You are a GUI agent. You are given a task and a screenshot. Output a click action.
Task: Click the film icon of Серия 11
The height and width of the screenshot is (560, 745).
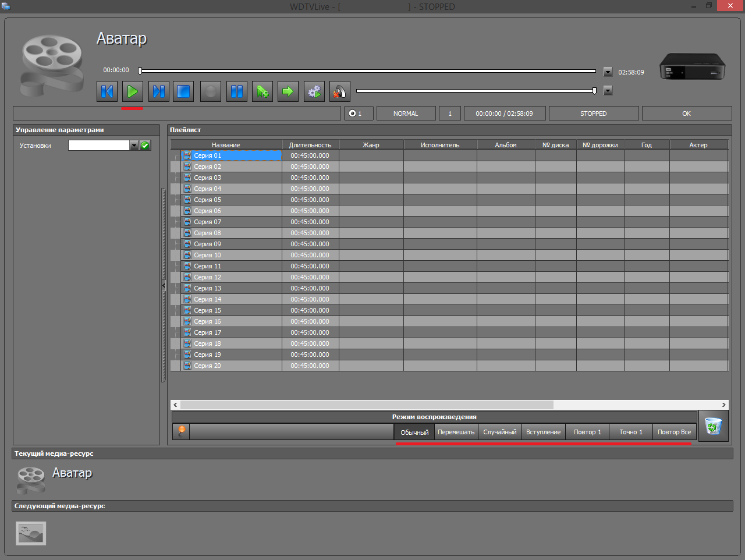pyautogui.click(x=187, y=266)
